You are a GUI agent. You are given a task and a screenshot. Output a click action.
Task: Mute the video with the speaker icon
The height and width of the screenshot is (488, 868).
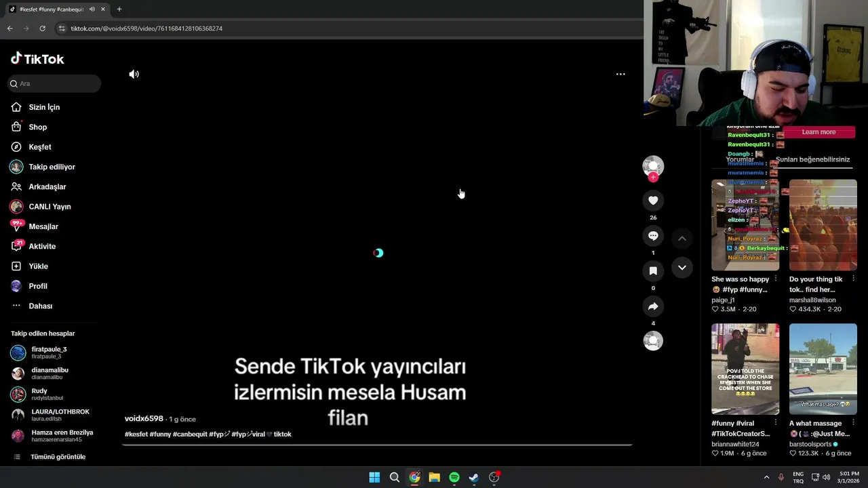coord(134,74)
